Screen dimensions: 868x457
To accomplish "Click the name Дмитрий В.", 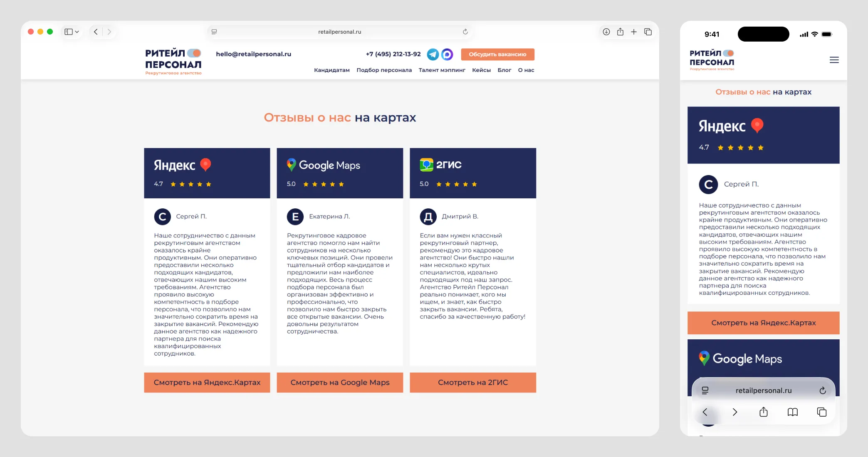I will (460, 216).
